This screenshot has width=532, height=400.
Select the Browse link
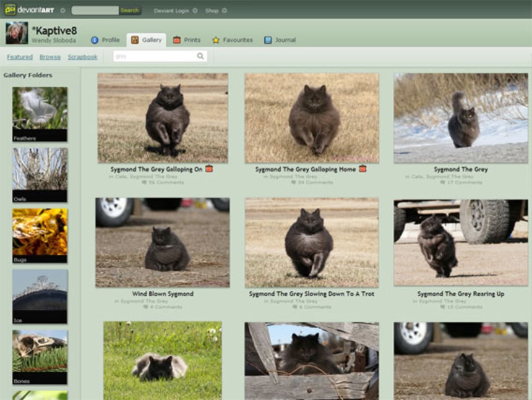click(x=50, y=57)
